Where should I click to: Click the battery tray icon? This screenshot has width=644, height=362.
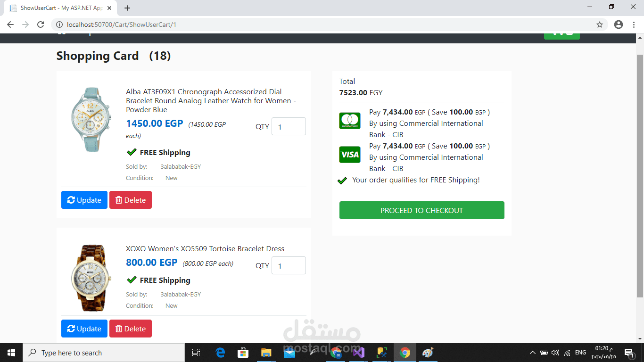click(544, 353)
